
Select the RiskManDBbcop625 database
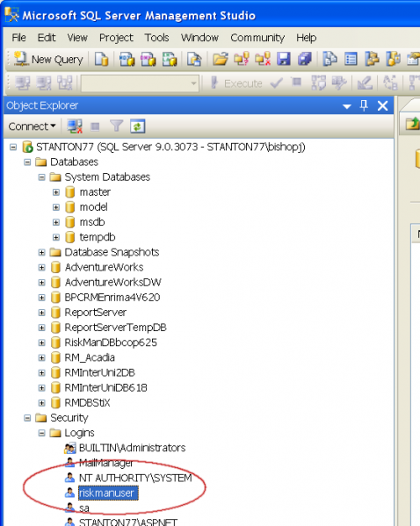click(x=111, y=342)
